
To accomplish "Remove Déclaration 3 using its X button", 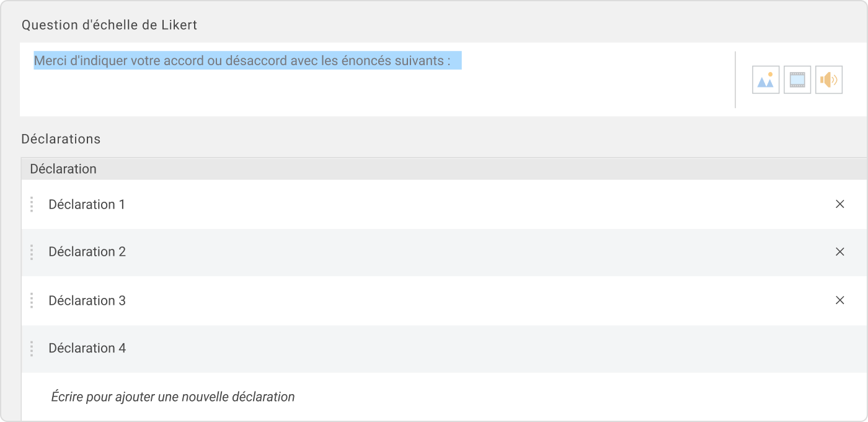I will click(x=840, y=300).
